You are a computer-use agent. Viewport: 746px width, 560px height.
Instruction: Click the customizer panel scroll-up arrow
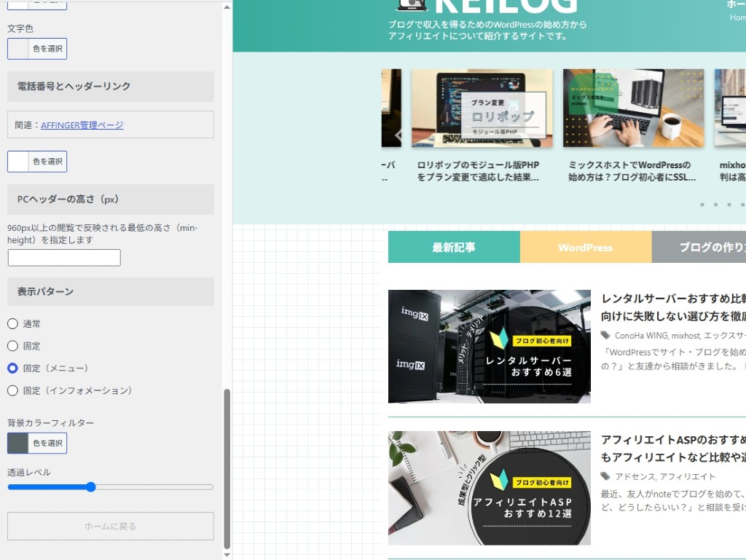point(227,7)
